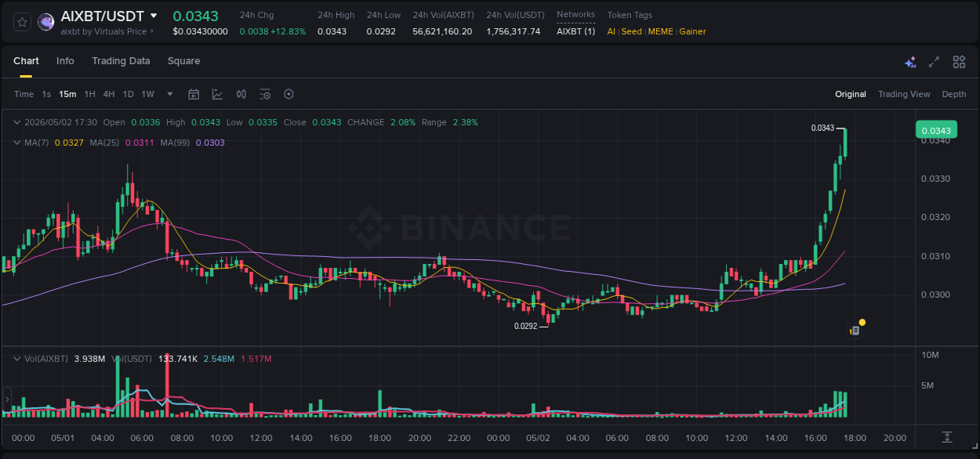The width and height of the screenshot is (980, 459).
Task: Expand the chart to fullscreen
Action: (x=934, y=62)
